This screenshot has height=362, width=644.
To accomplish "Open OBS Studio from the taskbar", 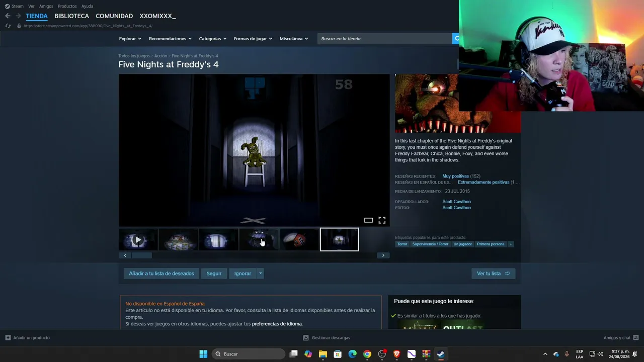I will point(382,354).
